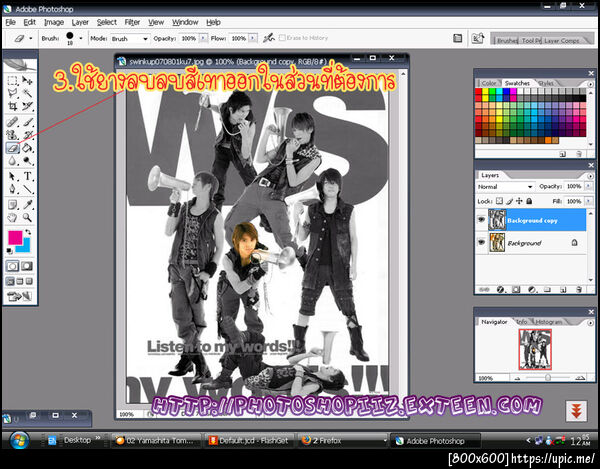Image resolution: width=600 pixels, height=469 pixels.
Task: Hide the Background copy layer
Action: [481, 220]
